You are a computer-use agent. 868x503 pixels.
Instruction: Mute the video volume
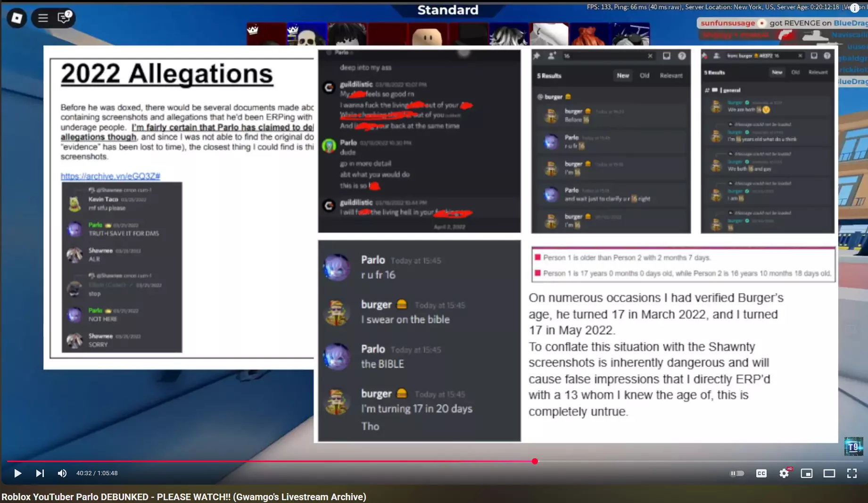coord(62,473)
